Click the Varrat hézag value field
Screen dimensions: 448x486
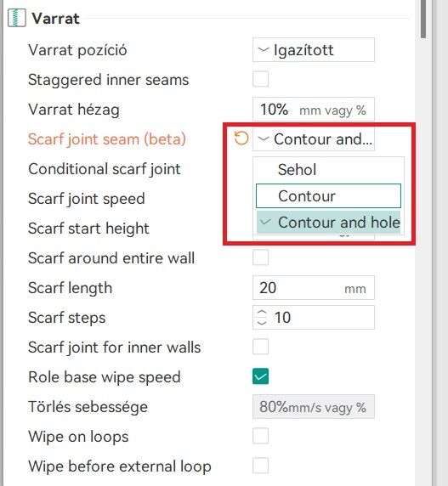[314, 110]
